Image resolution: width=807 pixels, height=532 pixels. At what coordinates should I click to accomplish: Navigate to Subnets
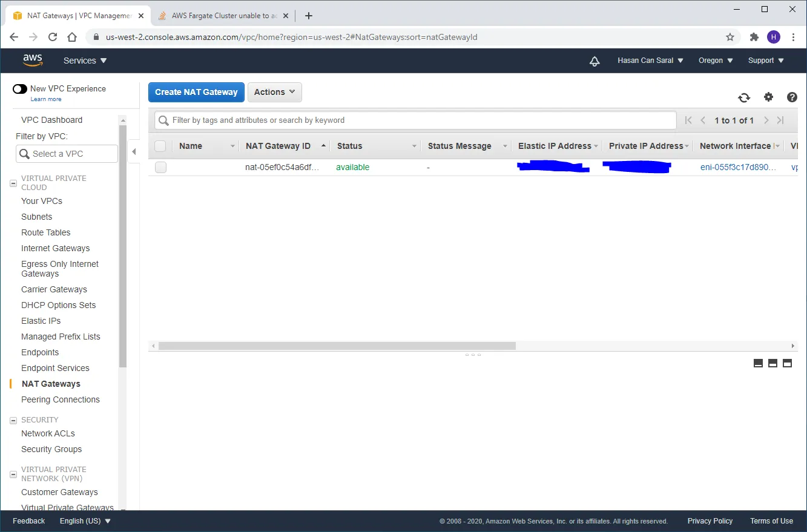(36, 217)
